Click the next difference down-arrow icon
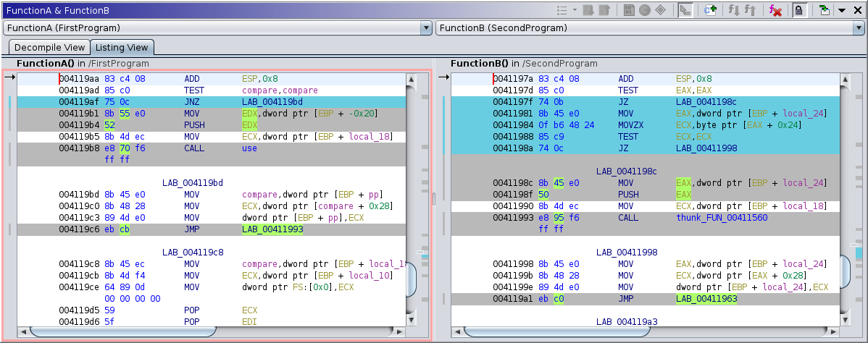The image size is (868, 343). coord(588,10)
